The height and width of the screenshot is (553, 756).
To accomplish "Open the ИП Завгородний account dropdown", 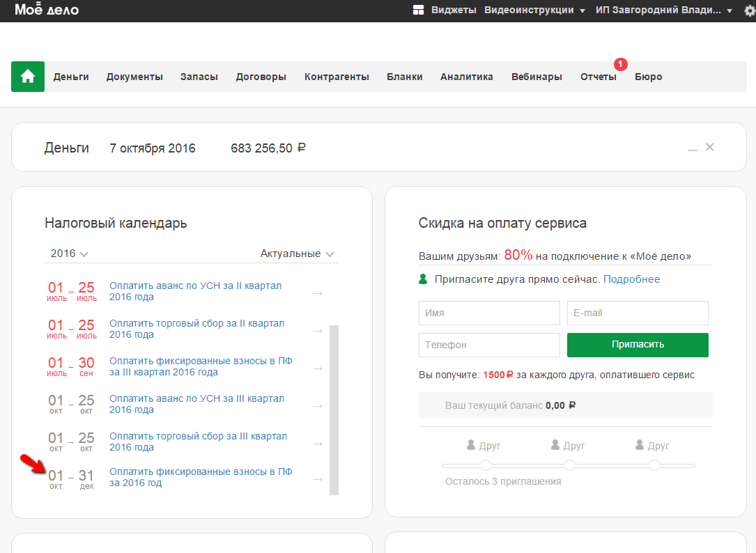I will (x=664, y=10).
